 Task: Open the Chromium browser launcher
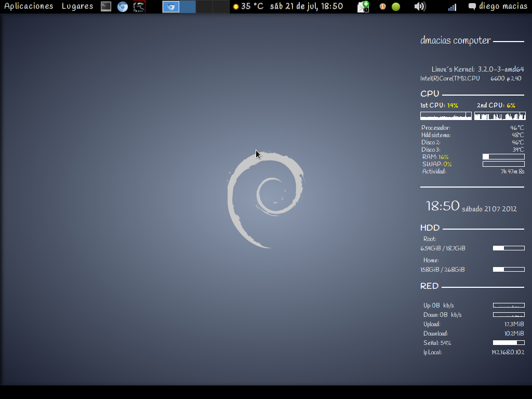coord(123,6)
